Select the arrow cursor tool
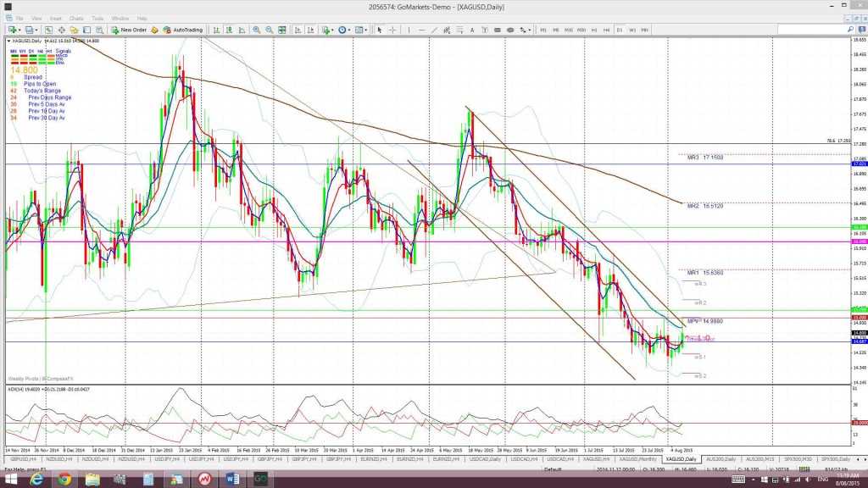Image resolution: width=868 pixels, height=488 pixels. pos(380,30)
